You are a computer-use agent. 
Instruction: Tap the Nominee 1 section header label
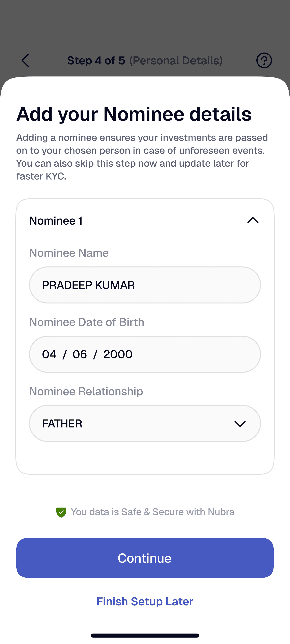[x=56, y=221]
